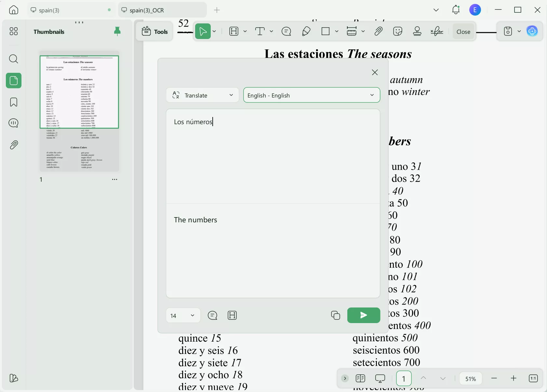Select the stamp tool
Image resolution: width=547 pixels, height=392 pixels.
(417, 31)
